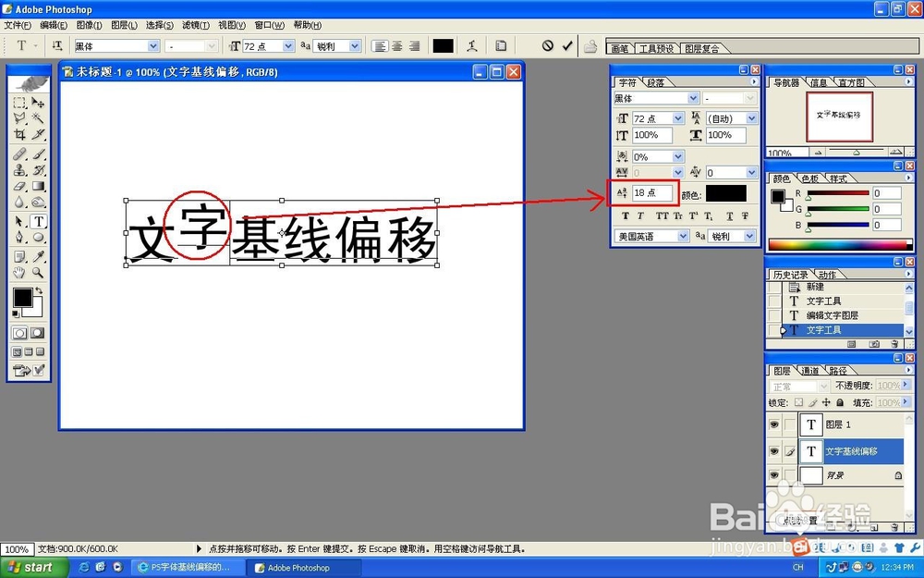Image resolution: width=924 pixels, height=578 pixels.
Task: Click 颜色 swatch in Character panel
Action: pos(726,193)
